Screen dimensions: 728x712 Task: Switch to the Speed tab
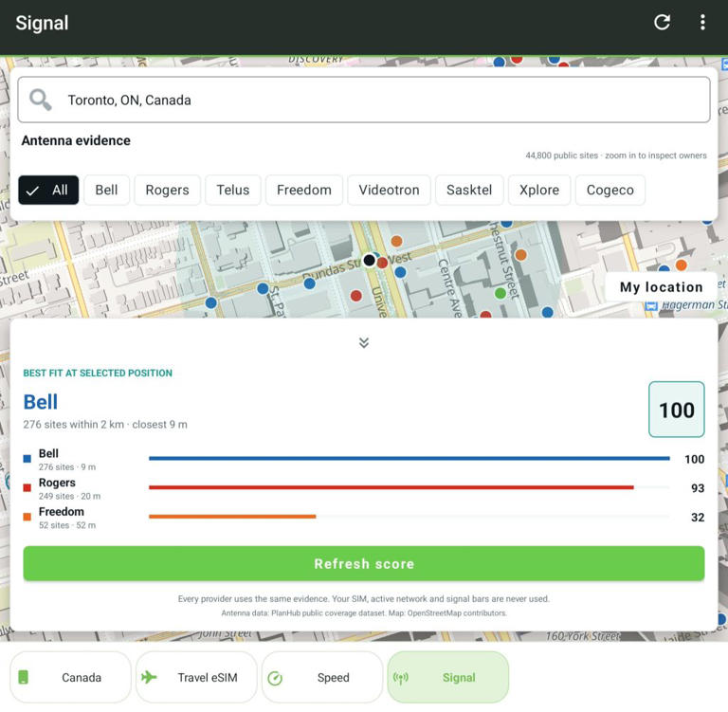click(x=322, y=677)
